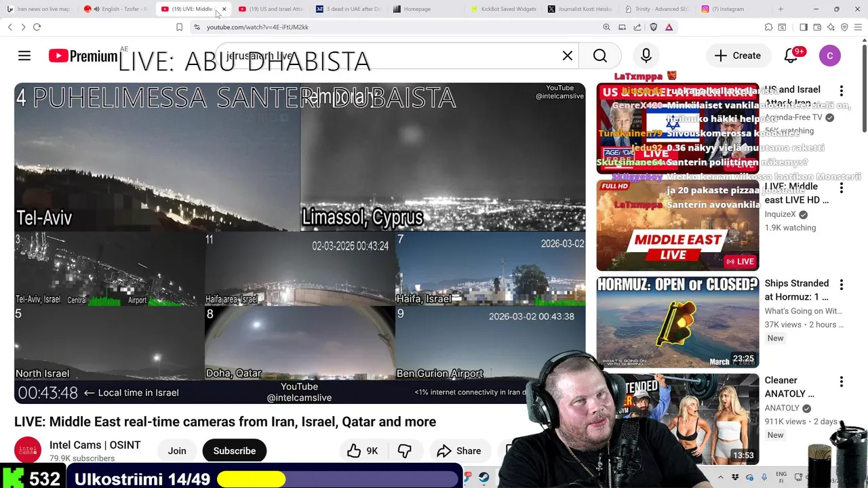Clear the search box with the X icon

point(568,56)
